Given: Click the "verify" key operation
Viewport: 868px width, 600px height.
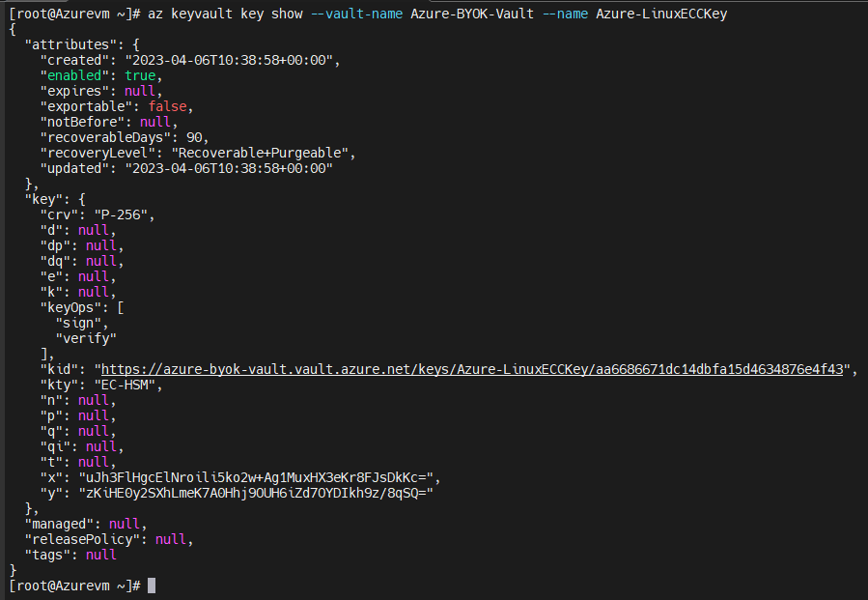Looking at the screenshot, I should (x=86, y=338).
